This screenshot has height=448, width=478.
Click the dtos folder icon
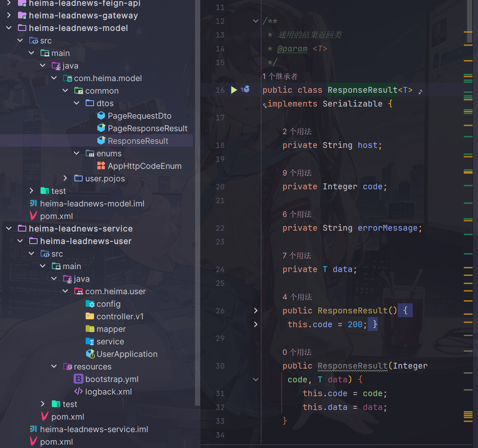pyautogui.click(x=90, y=103)
